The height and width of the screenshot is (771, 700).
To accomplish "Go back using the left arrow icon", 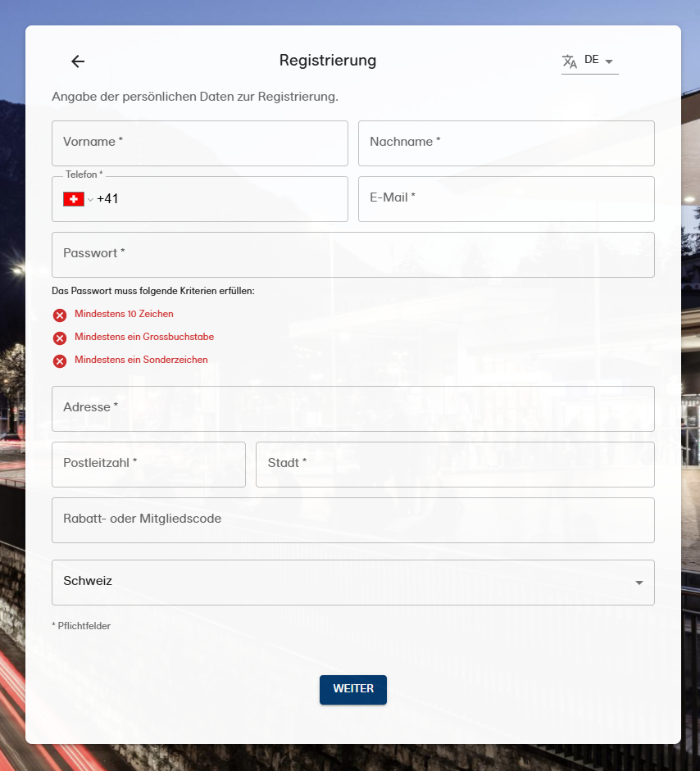I will pos(78,61).
